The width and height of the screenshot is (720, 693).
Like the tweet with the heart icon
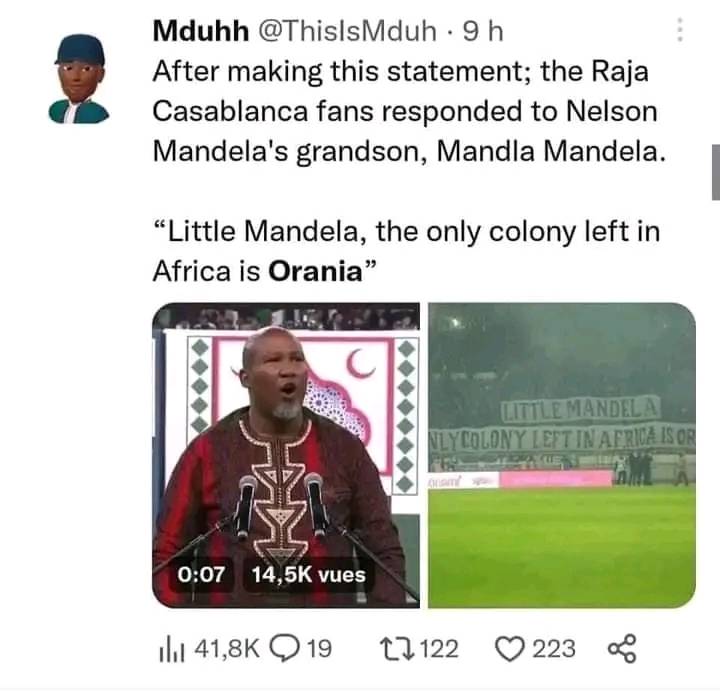click(x=511, y=649)
